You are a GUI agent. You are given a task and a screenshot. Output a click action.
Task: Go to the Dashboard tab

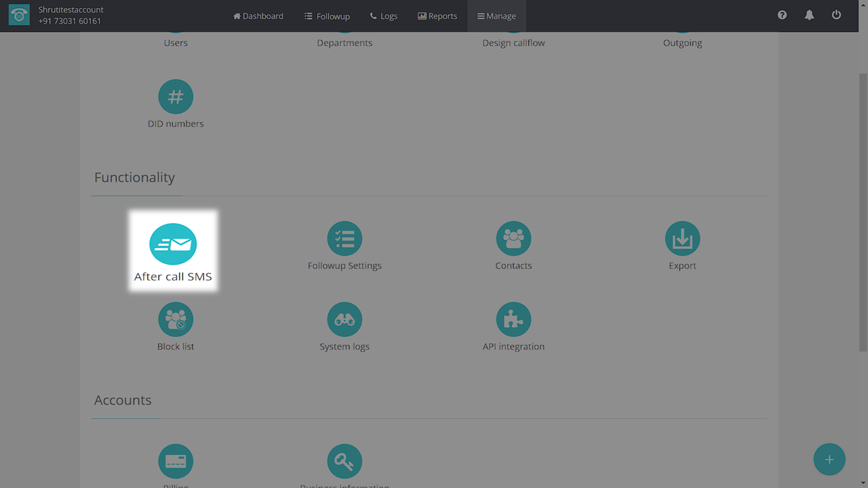coord(258,16)
